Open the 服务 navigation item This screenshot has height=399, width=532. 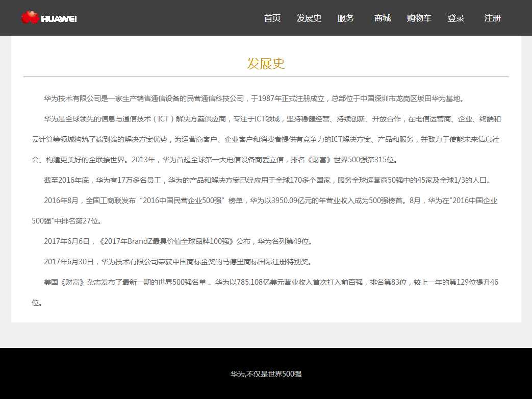coord(345,18)
